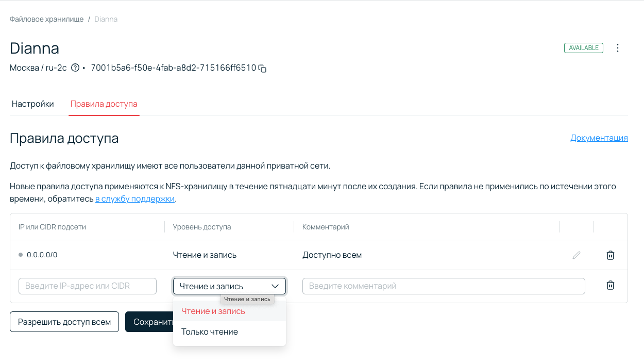Follow the "в службу поддержки" link
Viewport: 644px width, 364px height.
click(135, 199)
